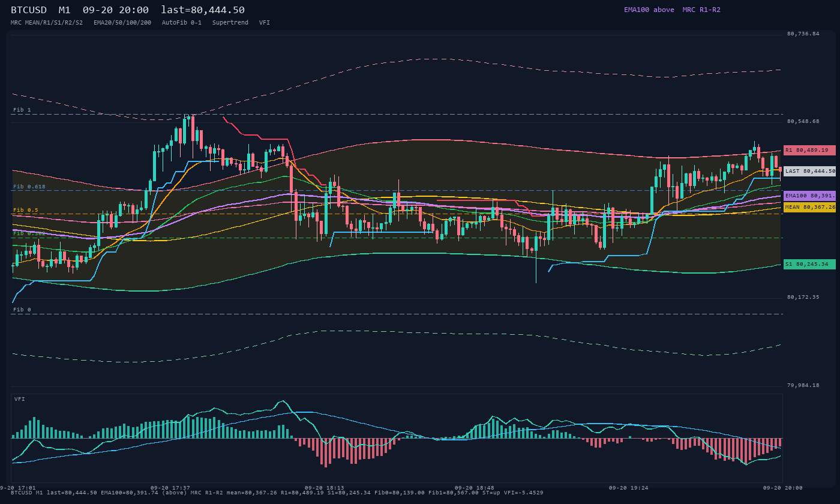Click the bottom status line summary text

(x=277, y=493)
